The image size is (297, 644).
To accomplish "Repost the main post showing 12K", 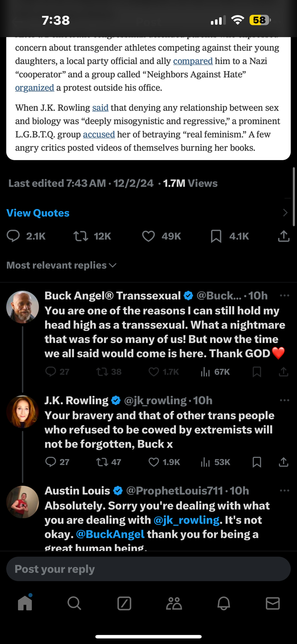I will coord(81,236).
